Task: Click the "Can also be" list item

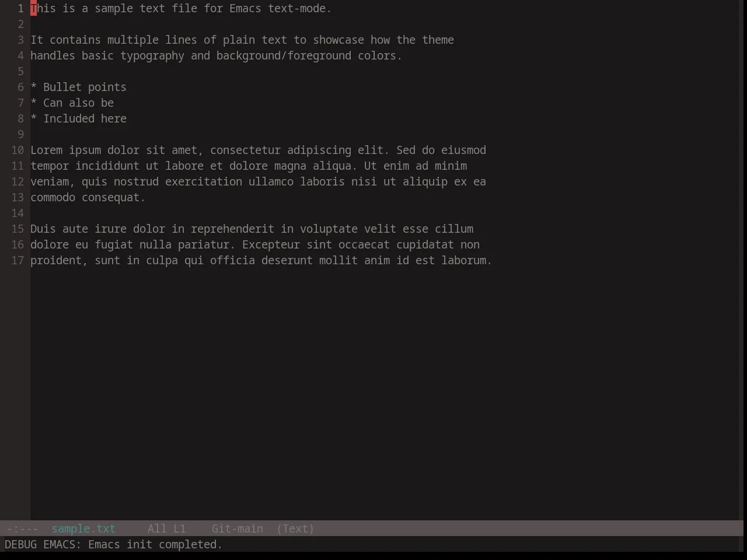Action: point(78,103)
